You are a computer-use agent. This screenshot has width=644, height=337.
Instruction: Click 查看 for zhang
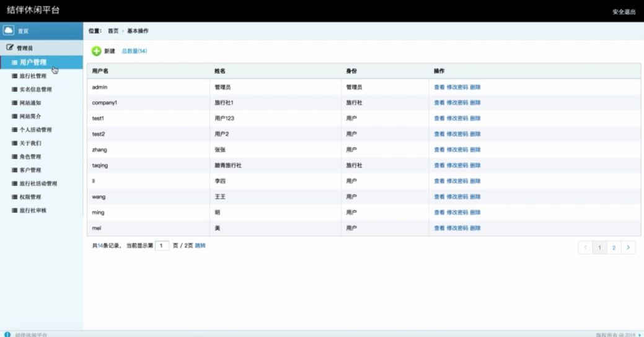[x=439, y=149]
